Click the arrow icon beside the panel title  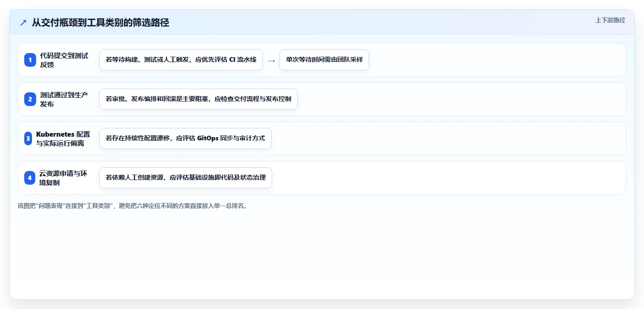23,22
